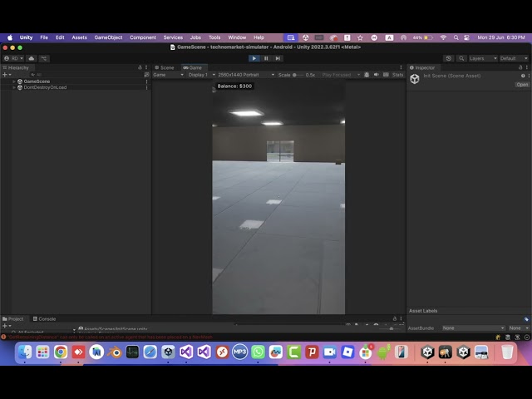This screenshot has width=532, height=399.
Task: Open GameScene row options menu
Action: click(x=146, y=81)
